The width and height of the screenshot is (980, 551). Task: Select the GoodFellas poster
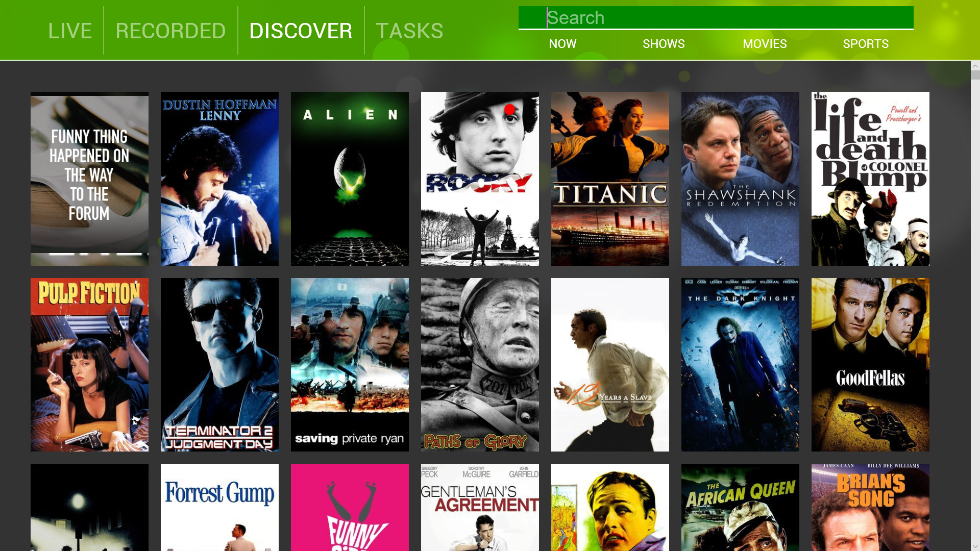[x=870, y=364]
